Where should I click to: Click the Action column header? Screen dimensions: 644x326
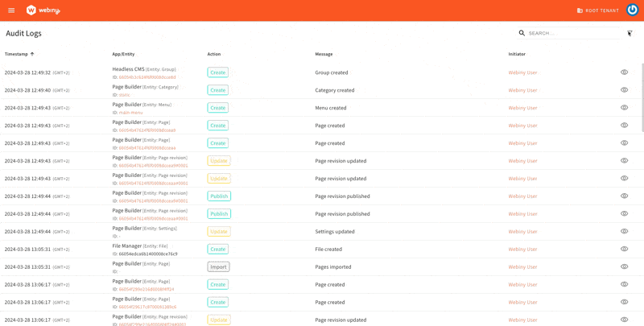[x=213, y=54]
